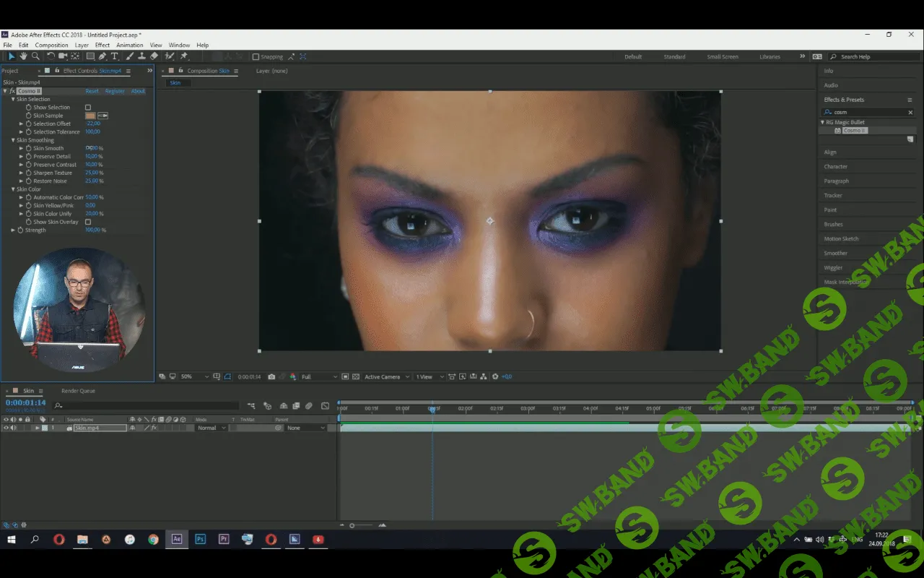Image resolution: width=924 pixels, height=578 pixels.
Task: Open the Effect menu
Action: coord(102,45)
